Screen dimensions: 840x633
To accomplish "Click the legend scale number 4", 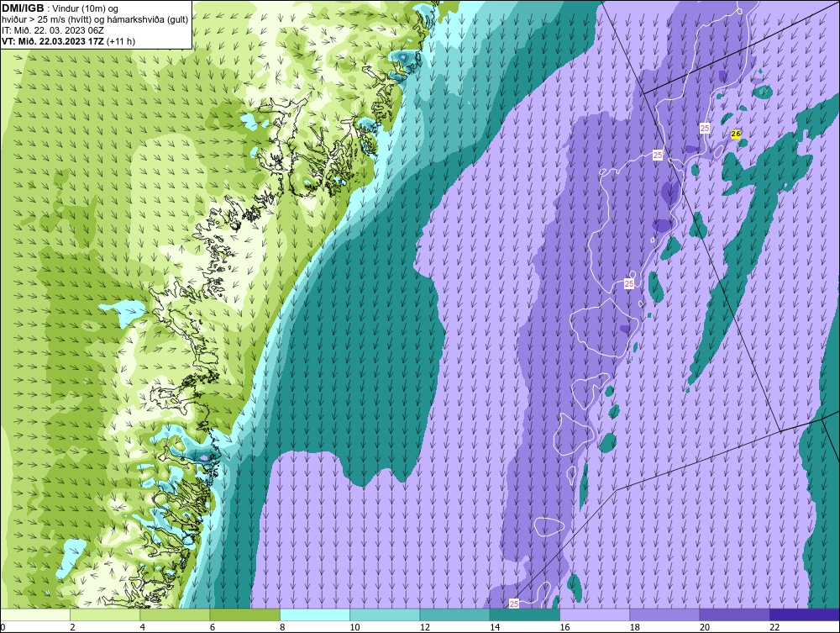I will (x=143, y=628).
